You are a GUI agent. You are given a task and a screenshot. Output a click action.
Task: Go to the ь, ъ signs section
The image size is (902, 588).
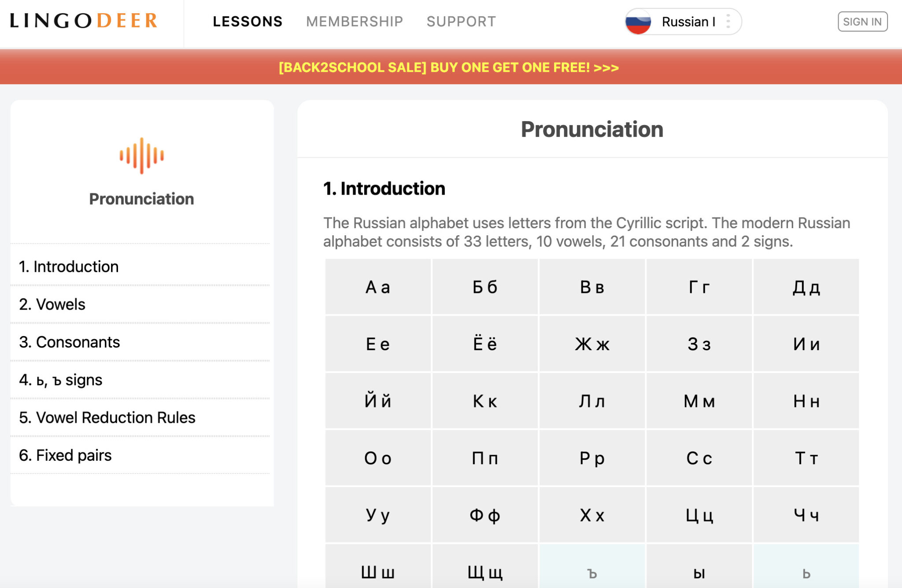(x=140, y=380)
